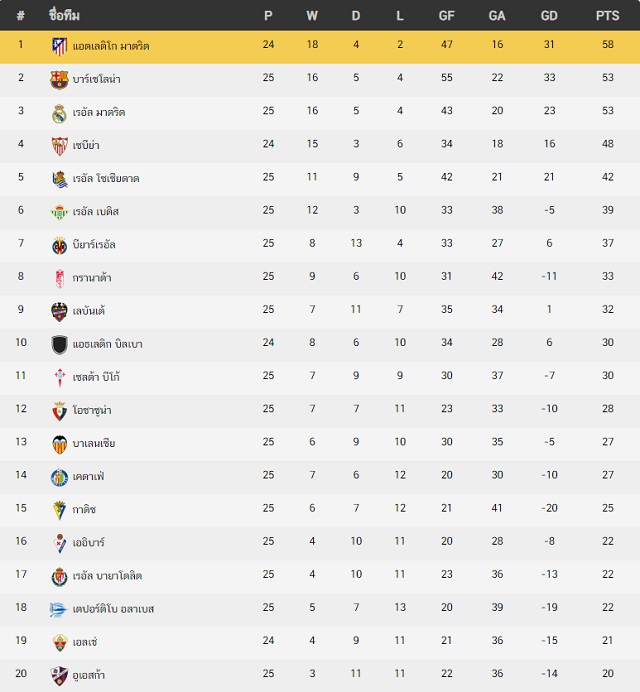Click the Real Sociedad crest icon

point(60,179)
